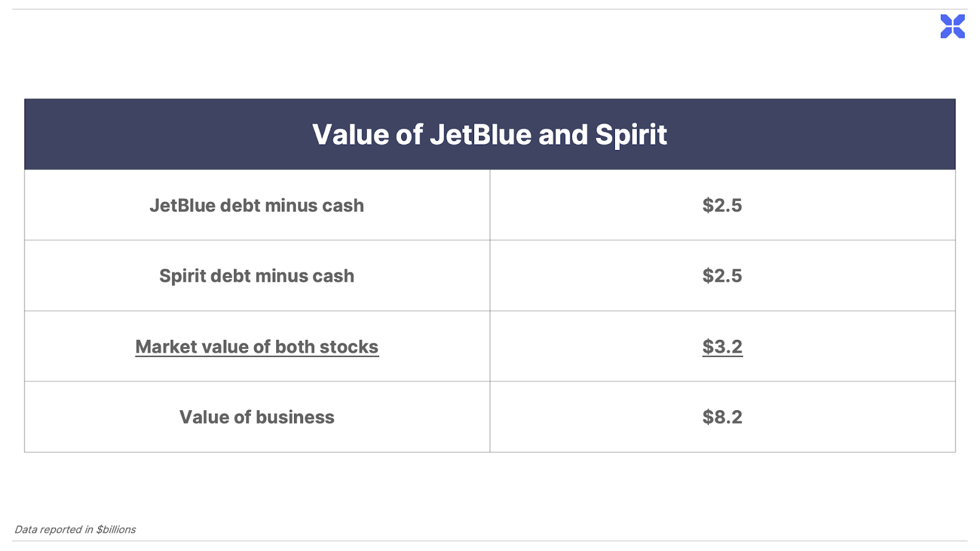Click the word 'Spirit' in the title
Image resolution: width=980 pixels, height=551 pixels.
coord(631,135)
